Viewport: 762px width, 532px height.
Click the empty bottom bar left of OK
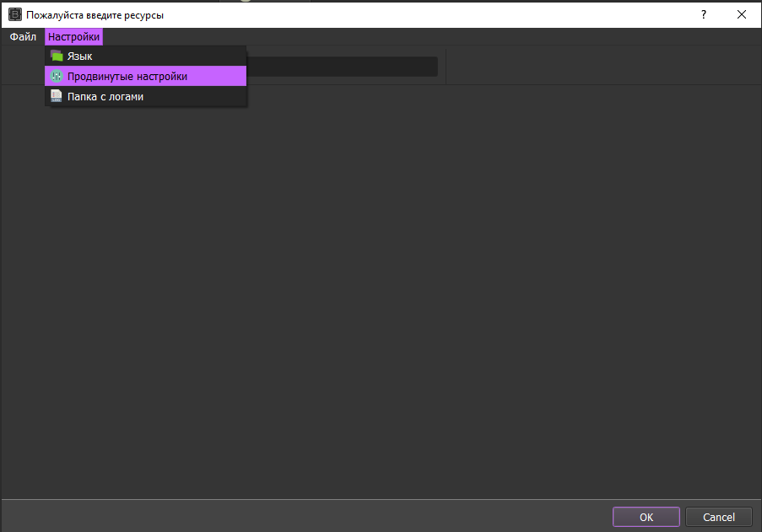[304, 516]
